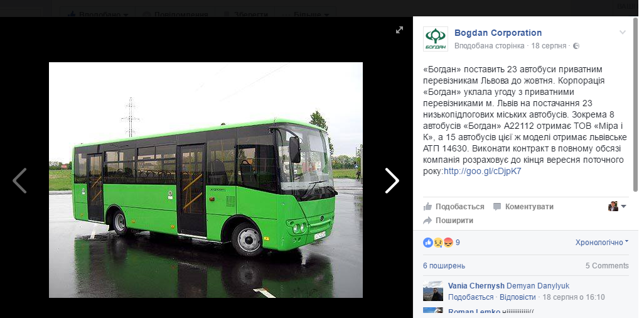Open the goo.gl/cDjpK7 link
Screen dimensions: 644x318
pos(483,172)
